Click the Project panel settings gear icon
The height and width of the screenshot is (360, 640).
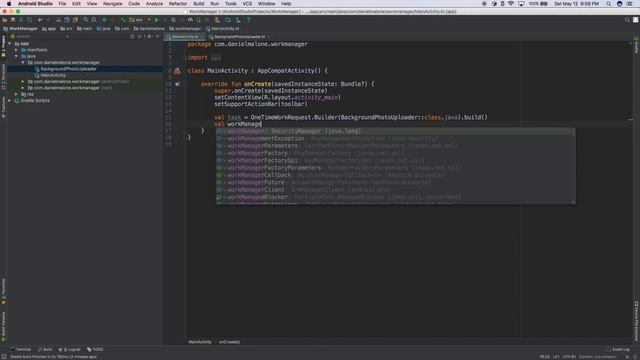[149, 36]
